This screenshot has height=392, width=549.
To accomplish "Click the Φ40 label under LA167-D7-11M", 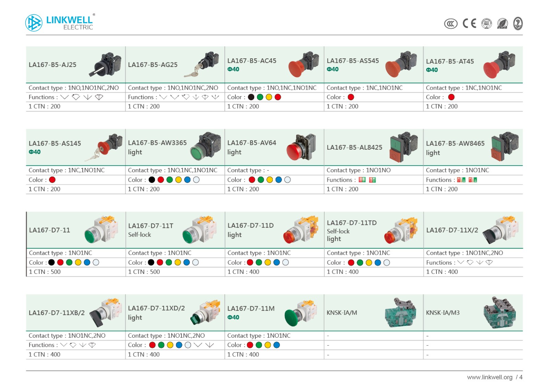I will tap(233, 317).
